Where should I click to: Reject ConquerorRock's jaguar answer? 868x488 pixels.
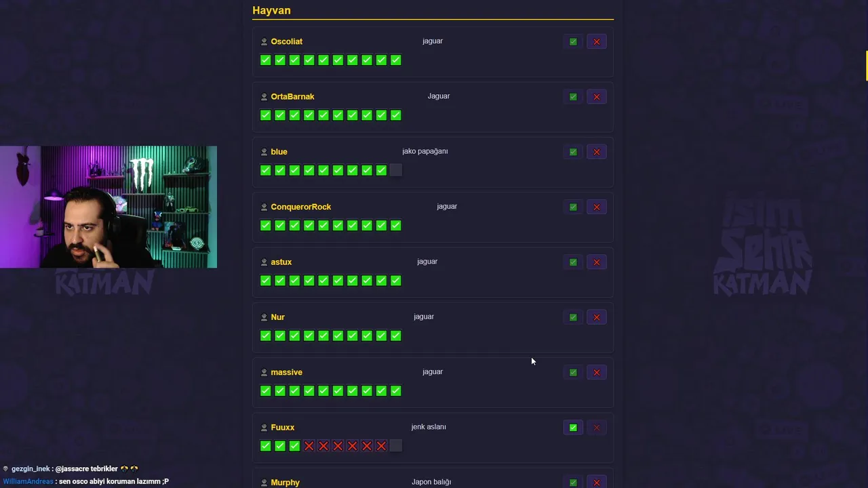[597, 207]
